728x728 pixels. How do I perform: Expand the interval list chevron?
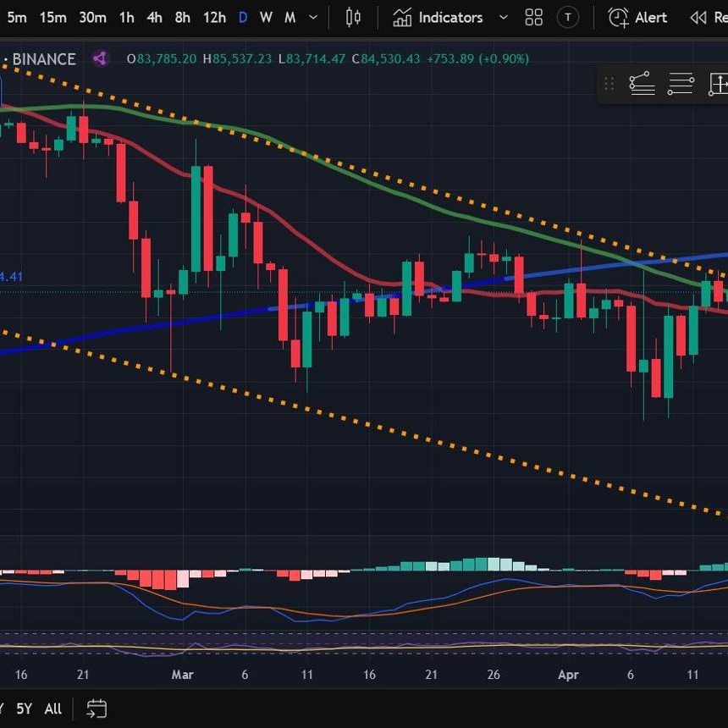(x=313, y=18)
